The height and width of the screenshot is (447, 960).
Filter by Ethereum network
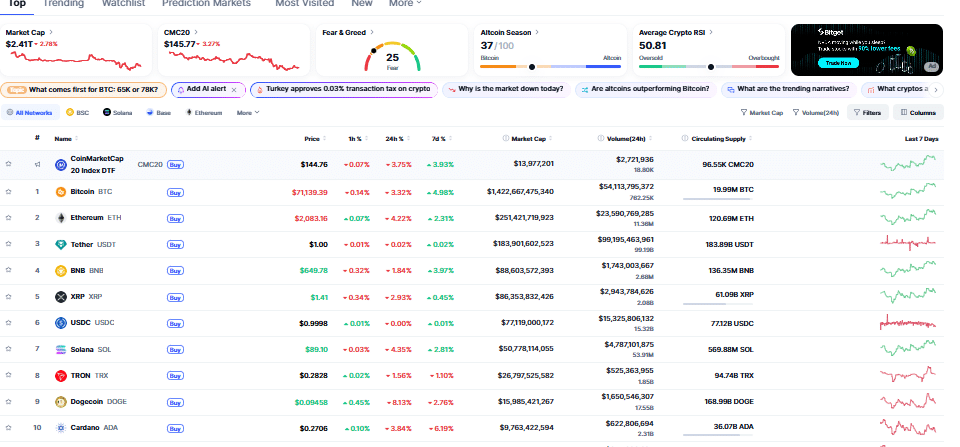pyautogui.click(x=204, y=113)
